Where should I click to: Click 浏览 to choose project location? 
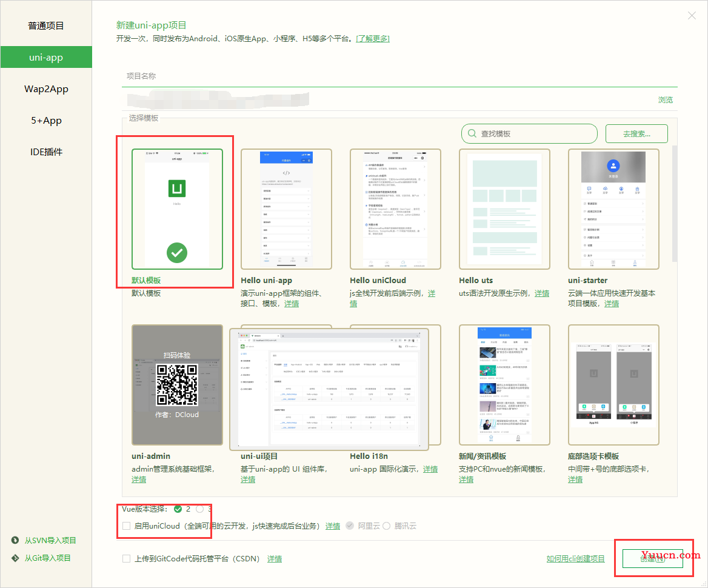coord(665,100)
